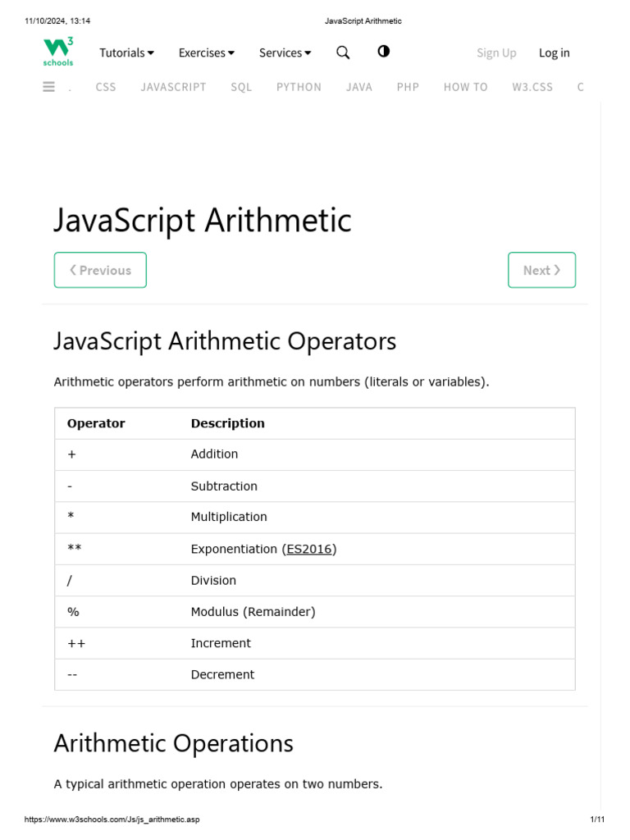Viewport: 630px width, 840px height.
Task: Expand the Tutorials dropdown
Action: coord(126,52)
